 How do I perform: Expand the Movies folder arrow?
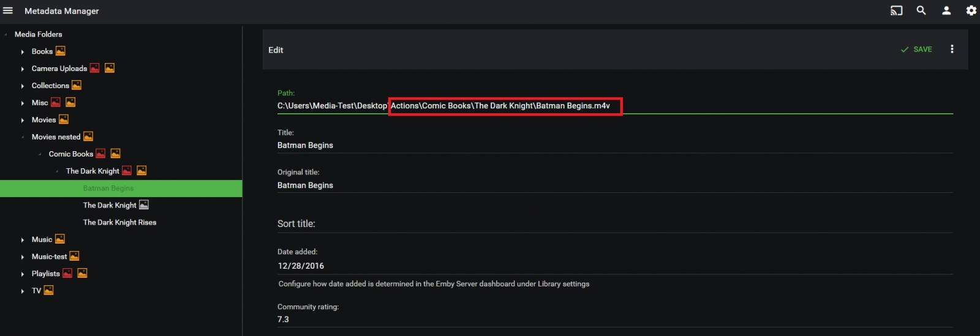click(x=23, y=120)
